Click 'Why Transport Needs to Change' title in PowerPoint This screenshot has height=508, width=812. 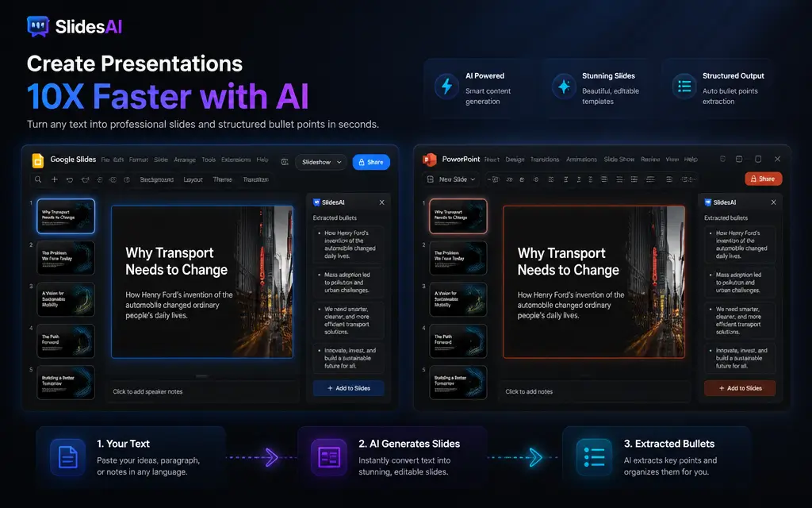coord(568,261)
